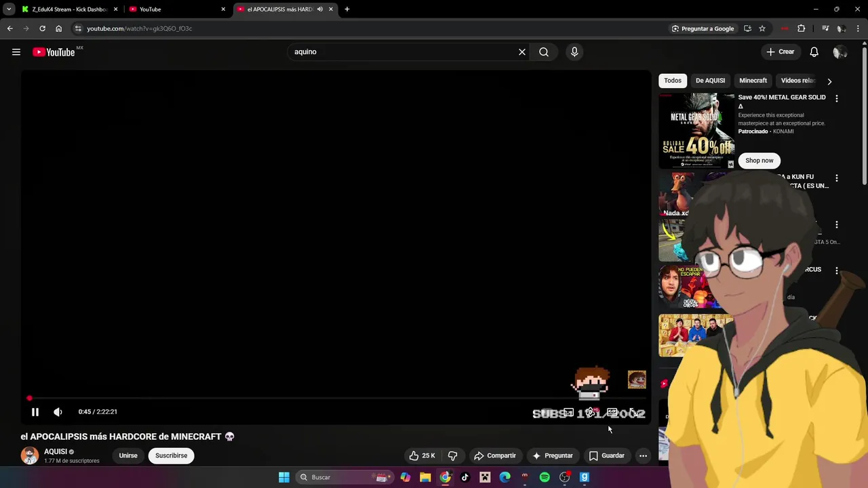
Task: Select the Minecraft filter chip
Action: pyautogui.click(x=753, y=81)
